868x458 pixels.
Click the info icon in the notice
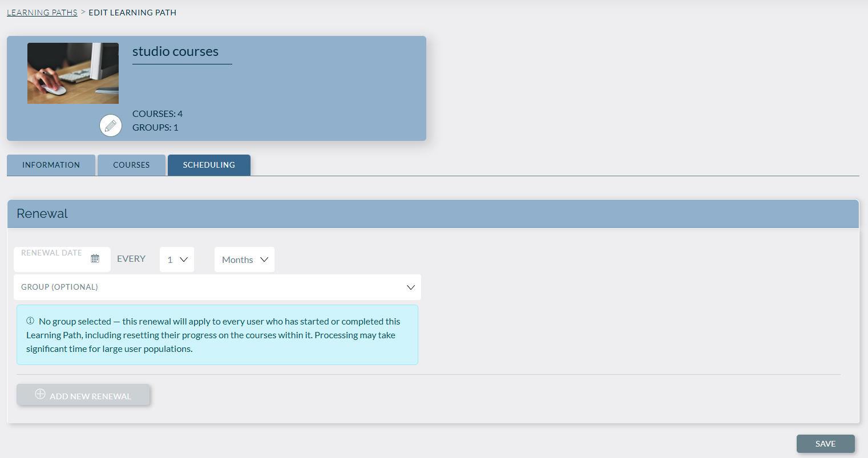pos(30,321)
